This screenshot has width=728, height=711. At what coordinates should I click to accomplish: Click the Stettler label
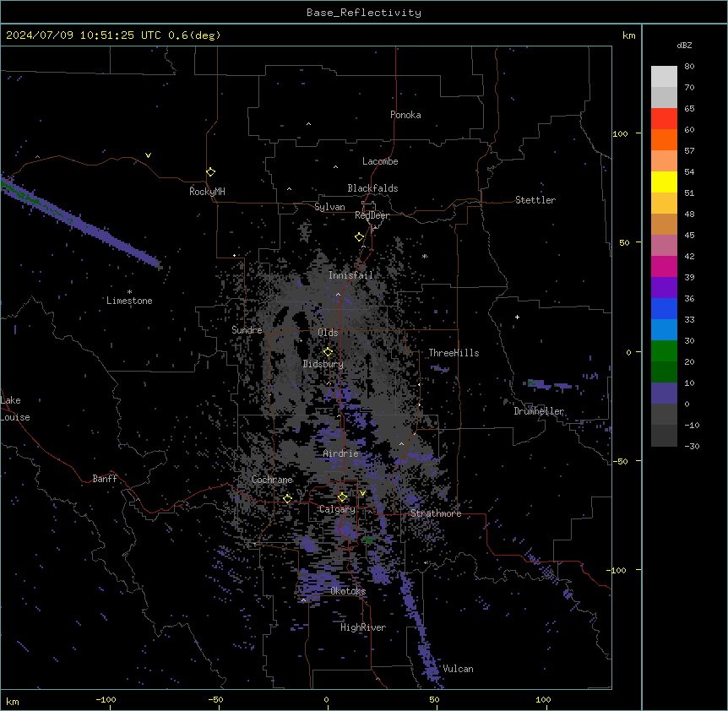coord(535,200)
